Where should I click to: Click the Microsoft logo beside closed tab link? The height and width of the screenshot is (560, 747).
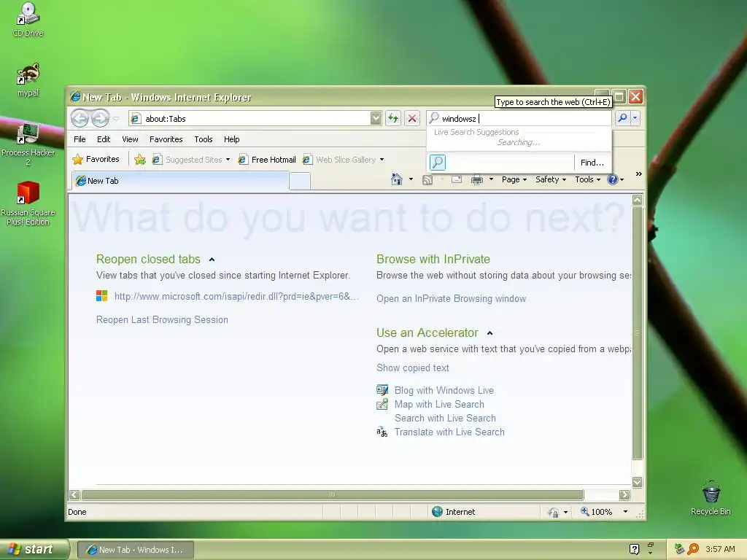pos(101,296)
